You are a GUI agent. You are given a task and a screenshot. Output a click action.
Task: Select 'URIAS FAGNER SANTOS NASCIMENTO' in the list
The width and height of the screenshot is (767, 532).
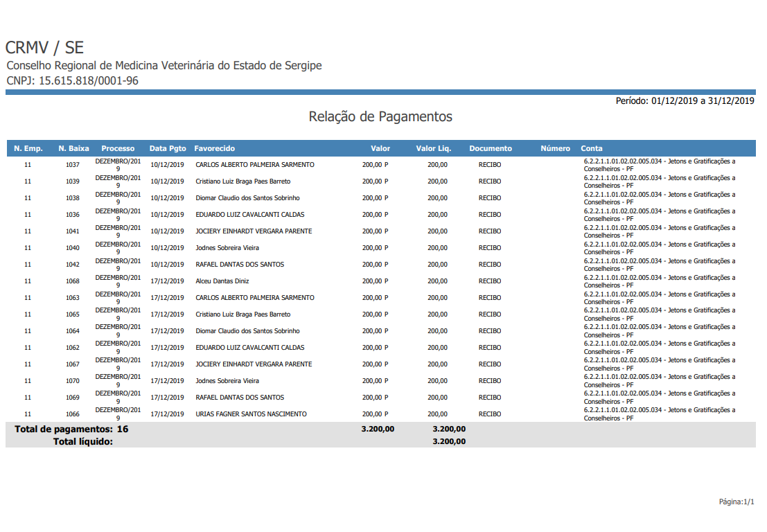pyautogui.click(x=251, y=414)
